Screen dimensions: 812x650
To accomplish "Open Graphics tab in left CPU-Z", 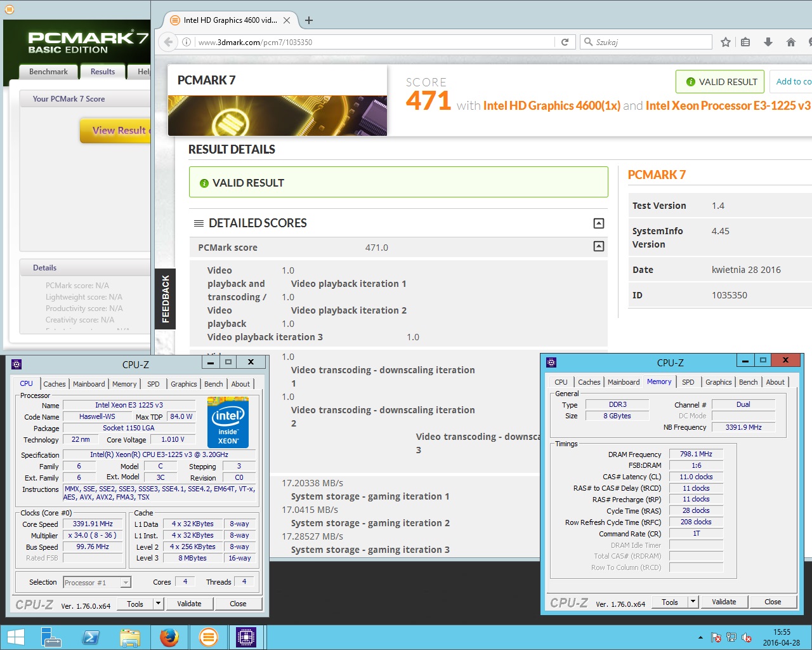I will [x=184, y=384].
